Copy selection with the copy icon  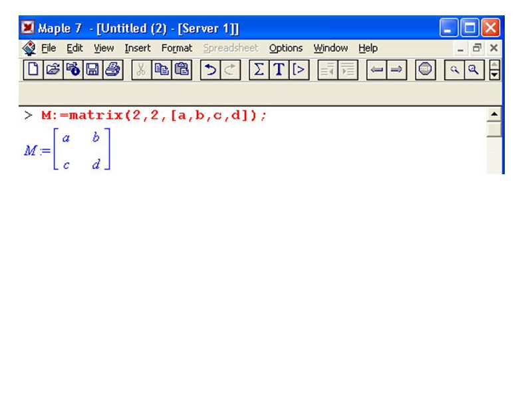click(x=162, y=70)
